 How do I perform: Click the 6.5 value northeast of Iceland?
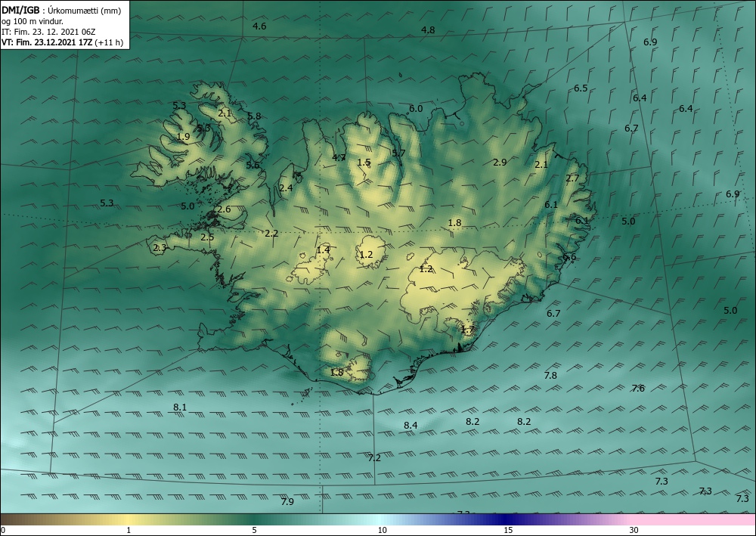(x=581, y=88)
